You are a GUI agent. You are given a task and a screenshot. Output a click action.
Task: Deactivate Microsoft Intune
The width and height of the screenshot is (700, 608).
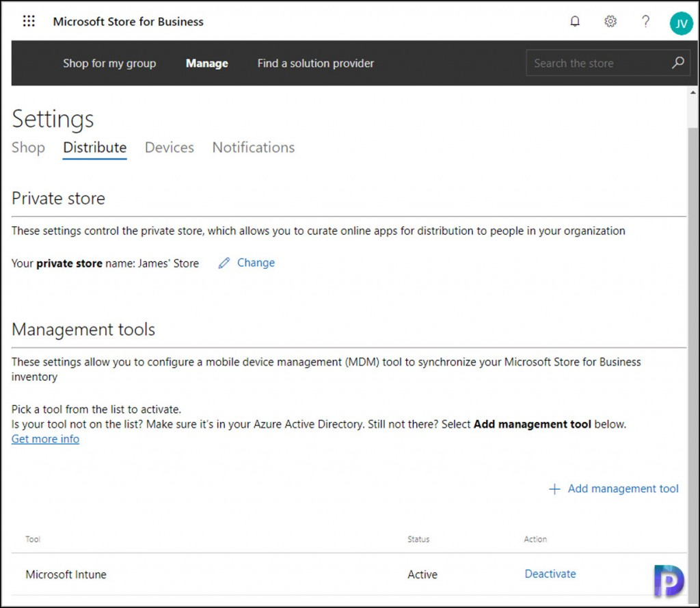550,574
